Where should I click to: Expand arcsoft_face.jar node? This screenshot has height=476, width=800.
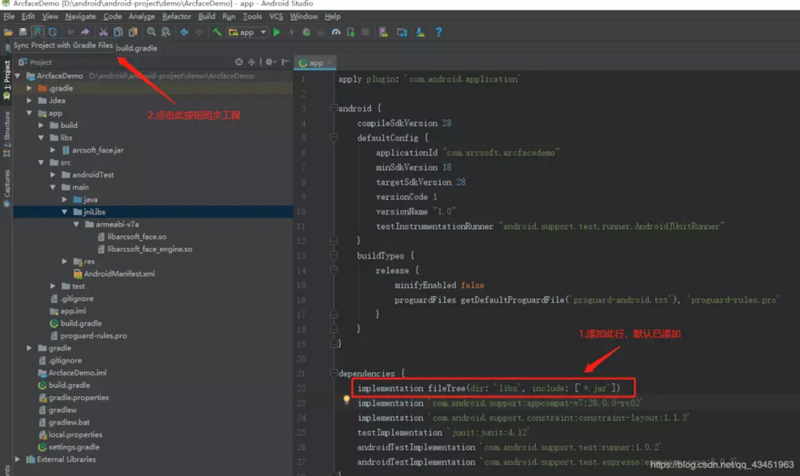53,150
